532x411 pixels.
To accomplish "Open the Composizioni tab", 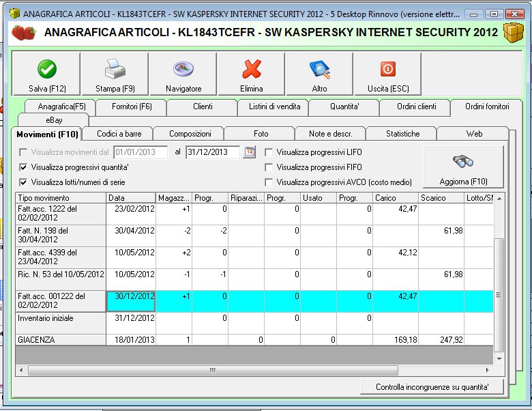I will pos(190,134).
